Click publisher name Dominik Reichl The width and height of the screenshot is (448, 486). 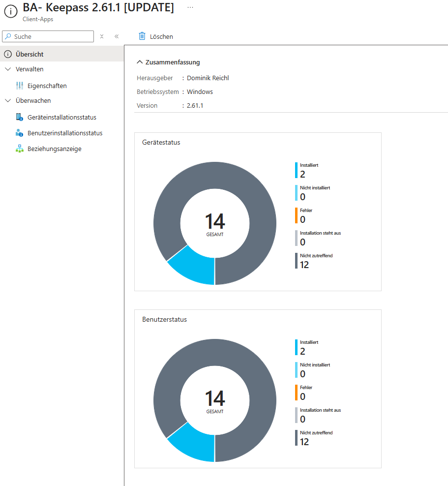(x=208, y=78)
